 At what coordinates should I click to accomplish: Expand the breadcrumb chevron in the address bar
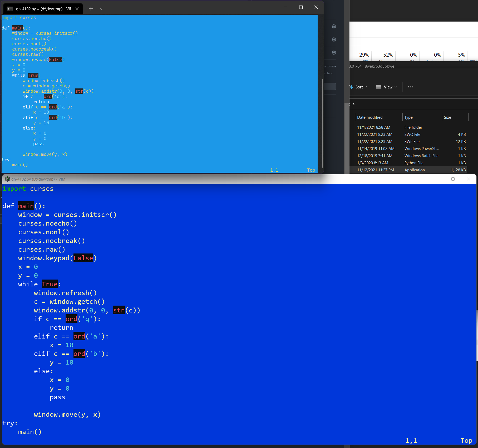point(354,104)
